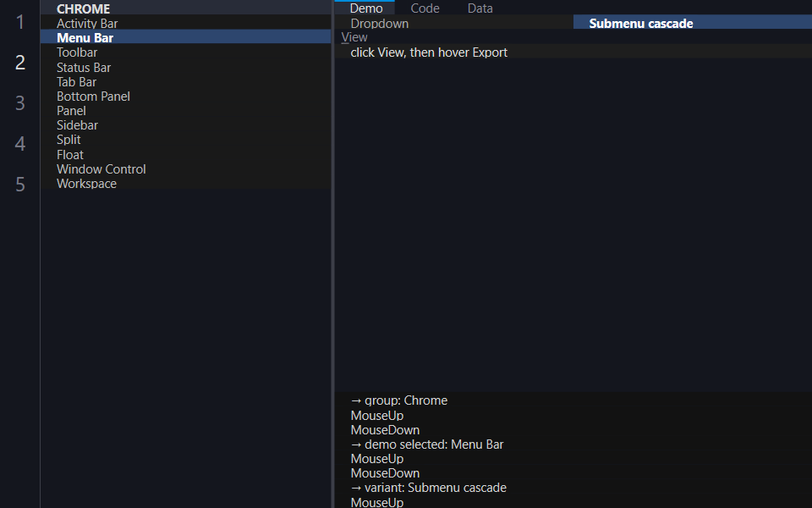
Task: Click the log line '→ group: Chrome'
Action: tap(398, 400)
